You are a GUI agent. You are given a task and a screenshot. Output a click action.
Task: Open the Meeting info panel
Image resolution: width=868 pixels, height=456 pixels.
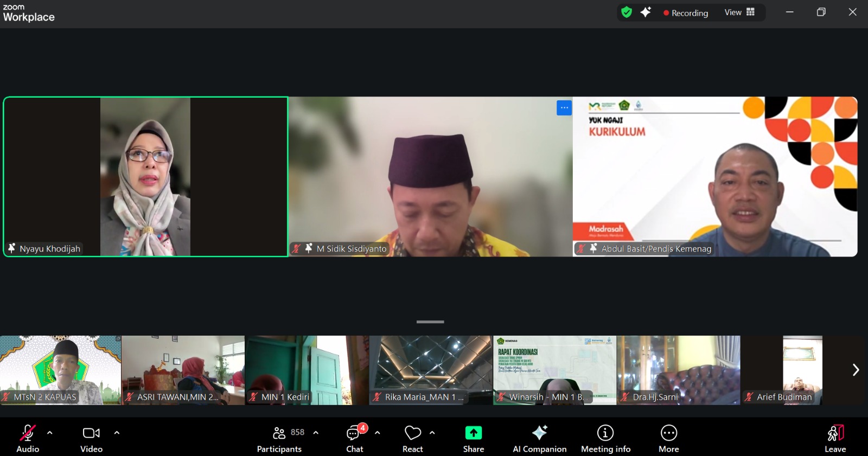pos(605,438)
